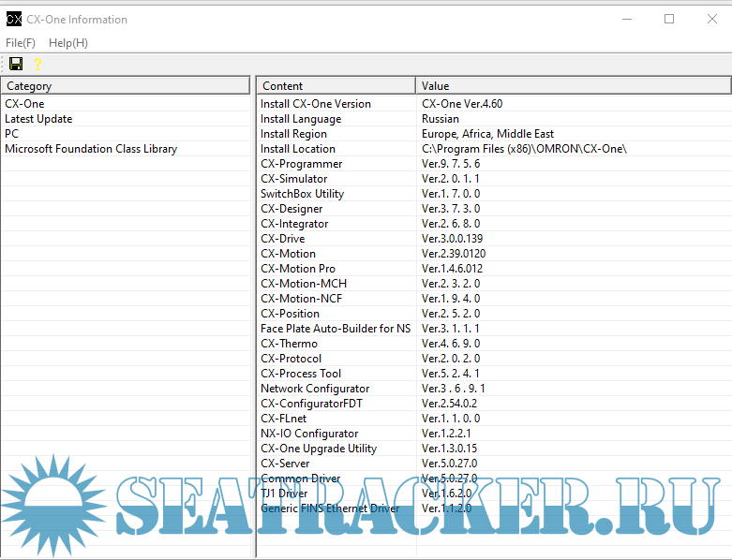Select Microsoft Foundation Class Library category
The image size is (732, 560).
tap(91, 149)
